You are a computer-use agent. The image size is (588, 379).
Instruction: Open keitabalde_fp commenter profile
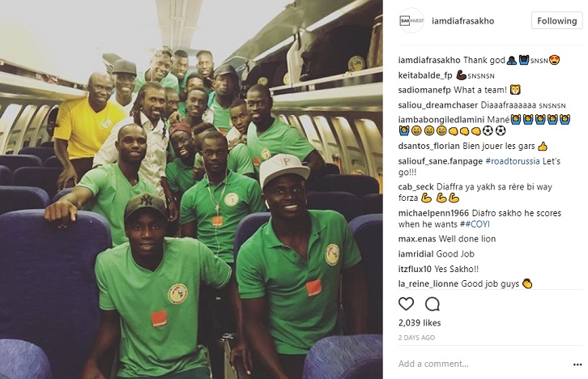[x=425, y=75]
